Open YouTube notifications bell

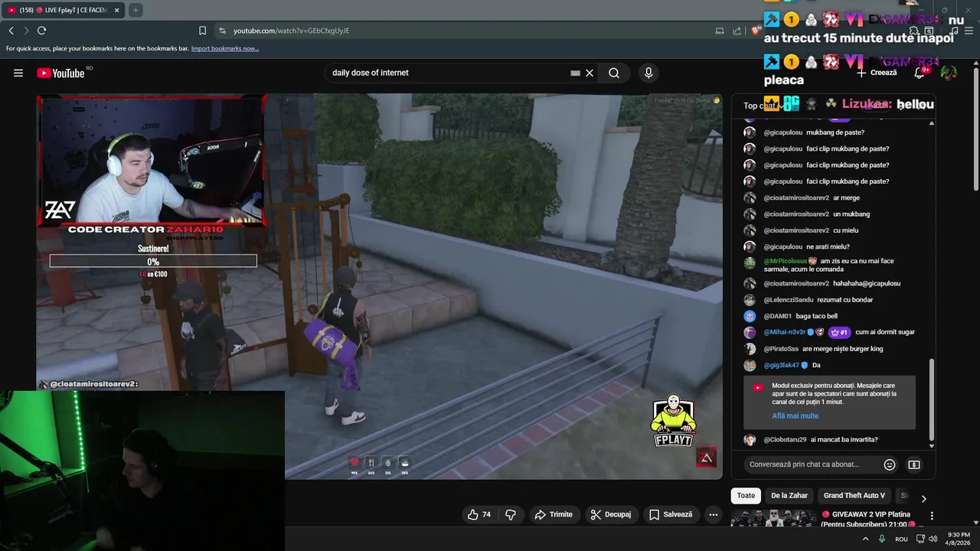(x=920, y=73)
